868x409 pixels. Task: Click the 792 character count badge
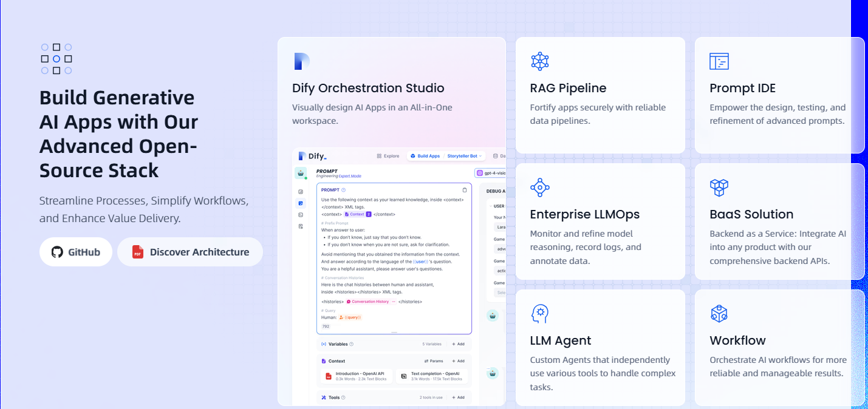click(x=326, y=326)
